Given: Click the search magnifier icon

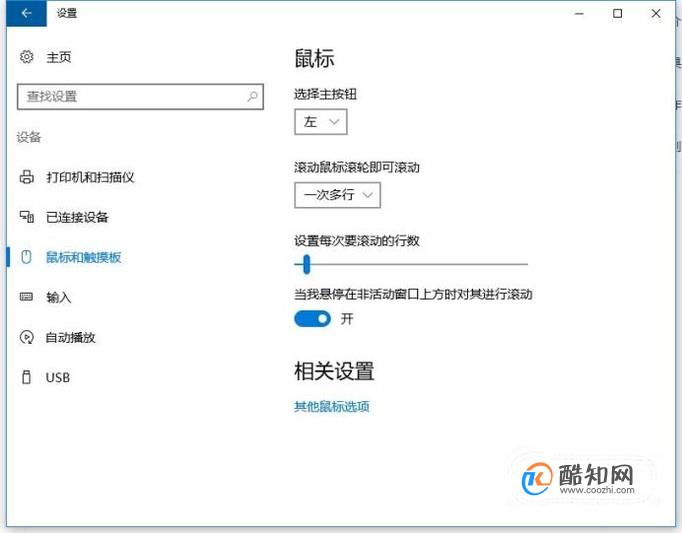Looking at the screenshot, I should pos(252,97).
